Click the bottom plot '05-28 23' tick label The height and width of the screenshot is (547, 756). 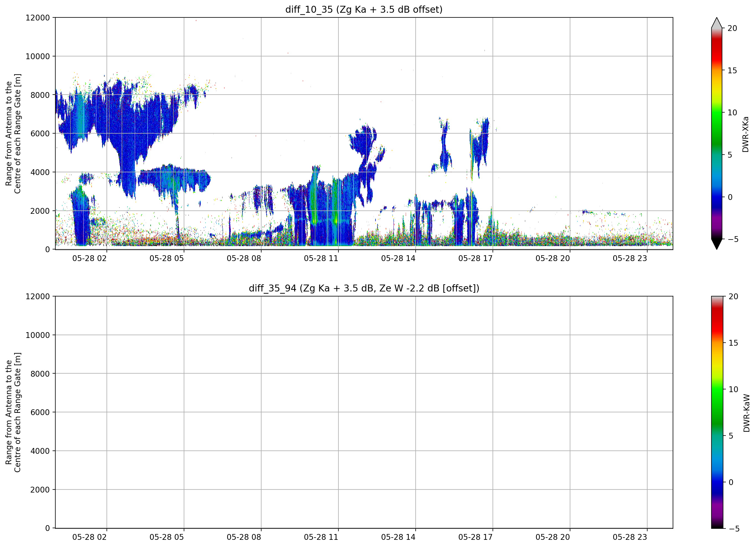point(630,537)
